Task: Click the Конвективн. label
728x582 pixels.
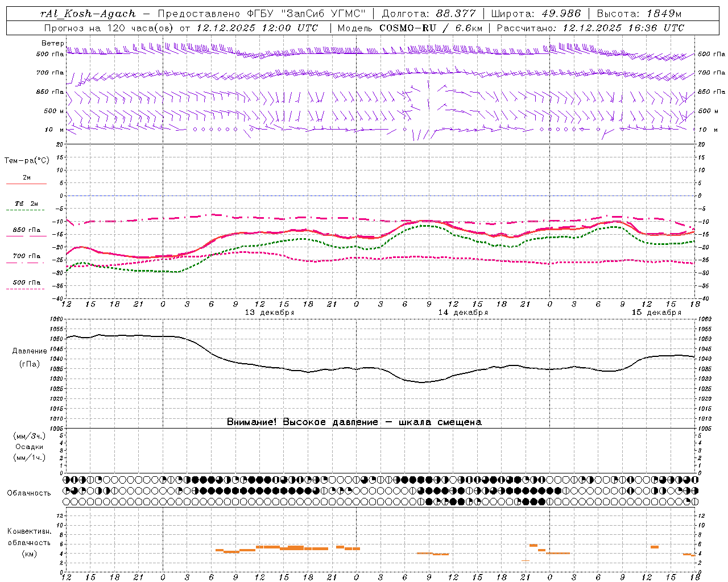Action: click(x=30, y=532)
